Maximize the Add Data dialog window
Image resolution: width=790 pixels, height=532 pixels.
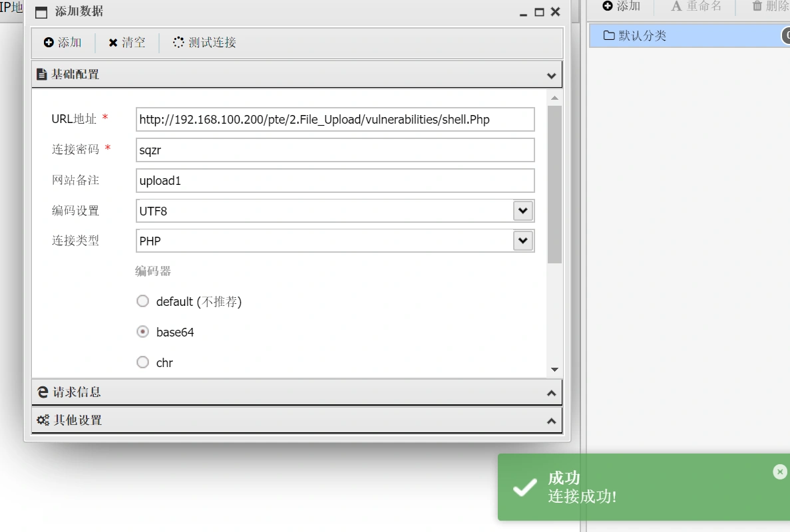(539, 12)
